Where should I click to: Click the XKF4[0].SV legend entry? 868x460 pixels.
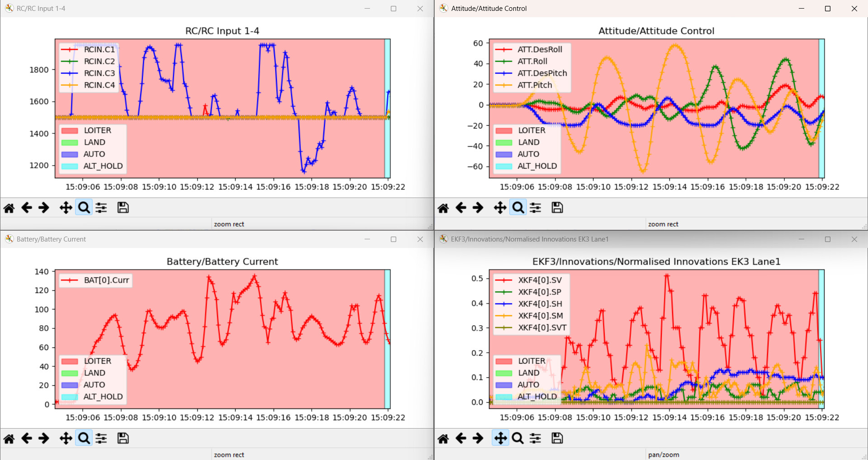coord(540,280)
